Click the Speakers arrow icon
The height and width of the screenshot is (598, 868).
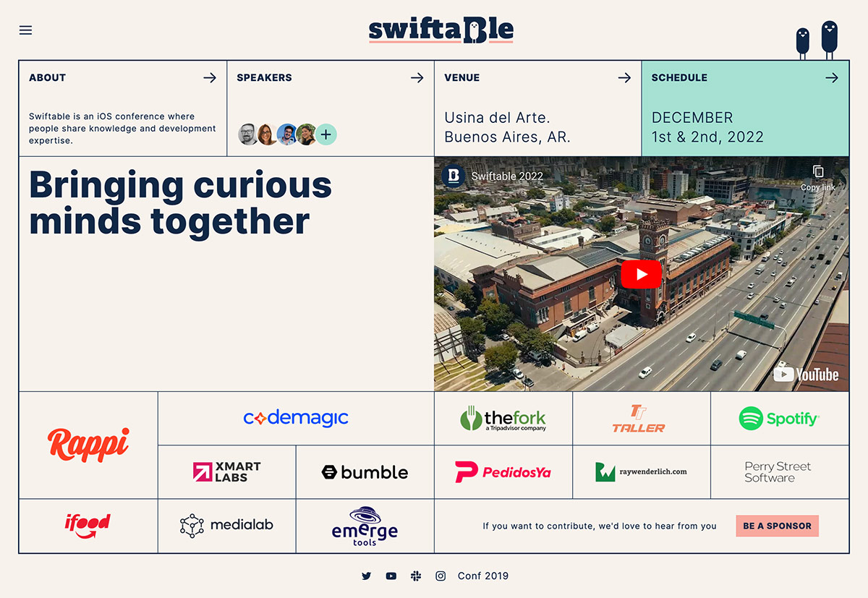tap(417, 77)
